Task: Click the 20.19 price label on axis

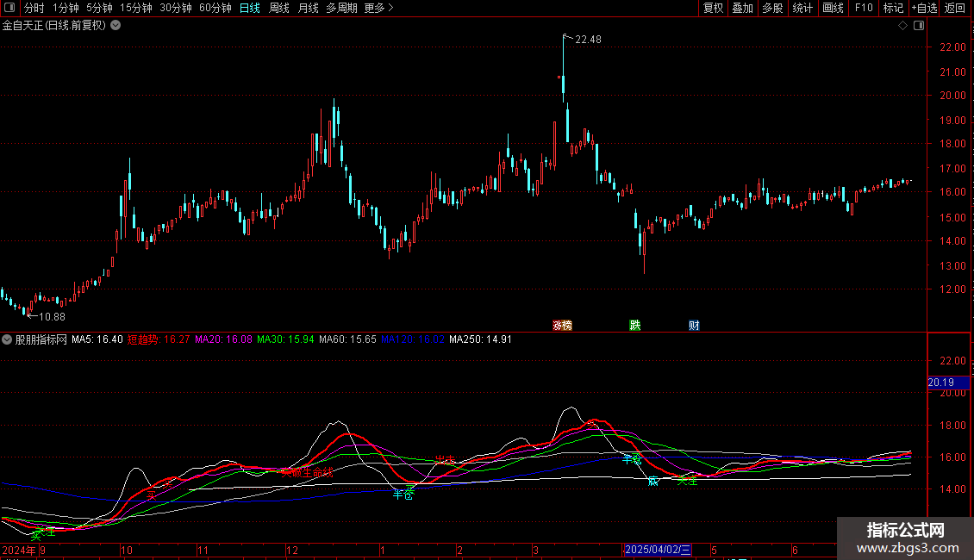Action: pos(948,383)
